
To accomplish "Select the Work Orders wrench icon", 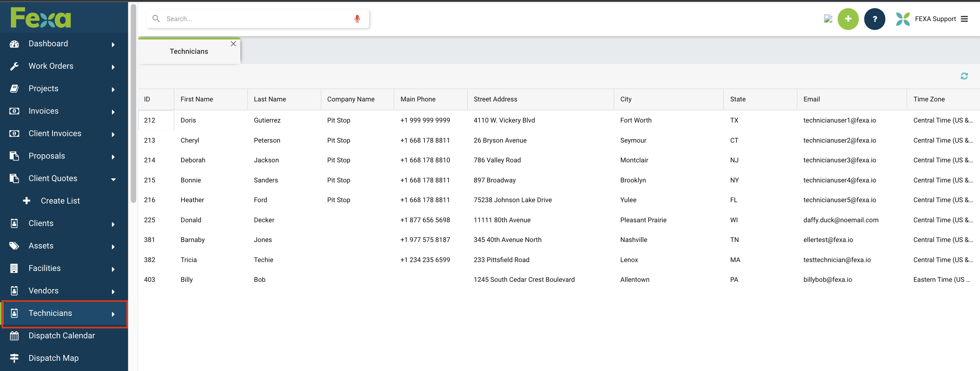I will tap(14, 66).
